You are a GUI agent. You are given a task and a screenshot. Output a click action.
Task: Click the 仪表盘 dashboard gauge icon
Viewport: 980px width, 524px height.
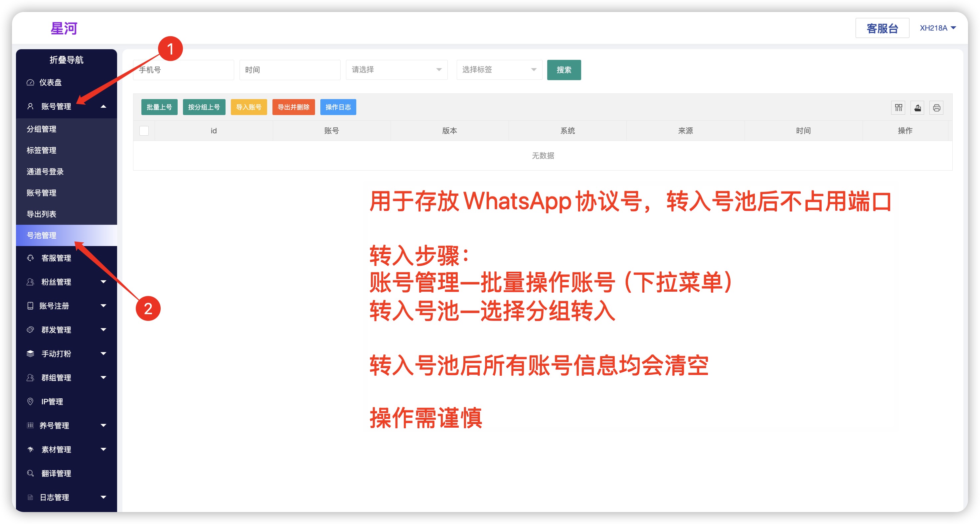(x=30, y=82)
